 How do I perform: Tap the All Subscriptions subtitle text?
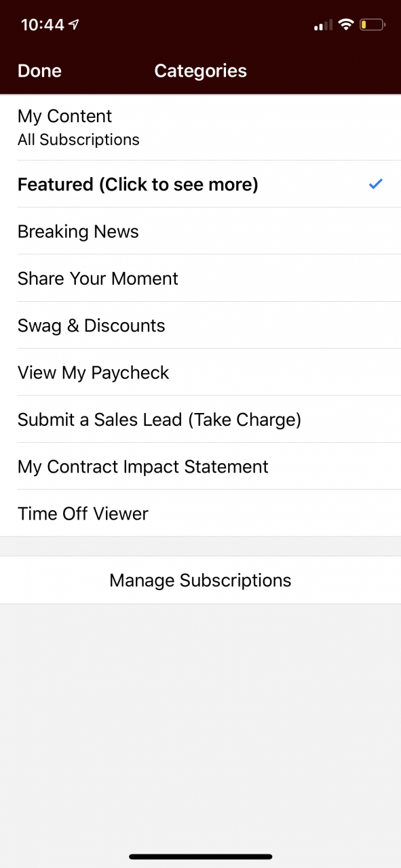coord(79,140)
